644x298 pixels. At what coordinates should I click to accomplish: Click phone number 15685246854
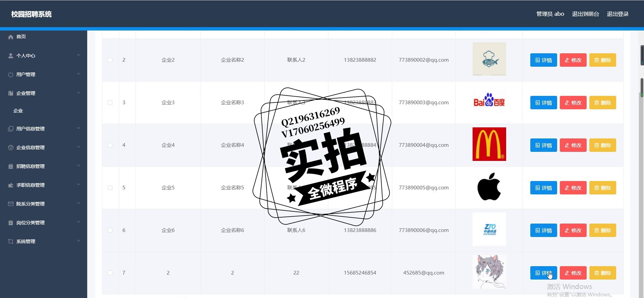coord(360,273)
